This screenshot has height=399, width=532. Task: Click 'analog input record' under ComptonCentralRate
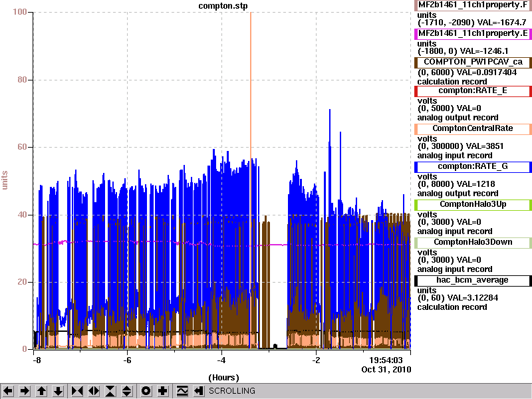tap(455, 156)
